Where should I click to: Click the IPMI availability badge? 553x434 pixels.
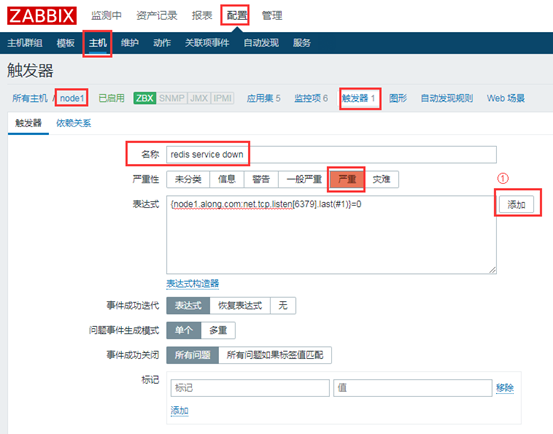tap(222, 98)
